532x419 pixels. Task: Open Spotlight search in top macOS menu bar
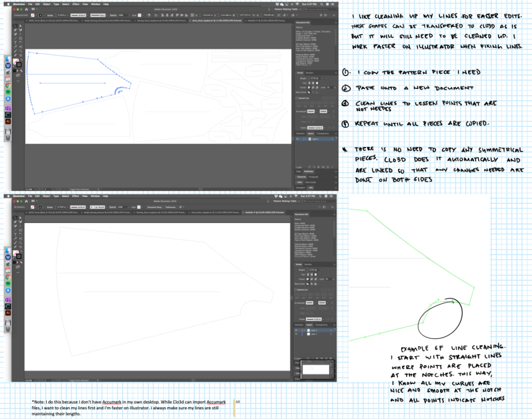[x=322, y=4]
